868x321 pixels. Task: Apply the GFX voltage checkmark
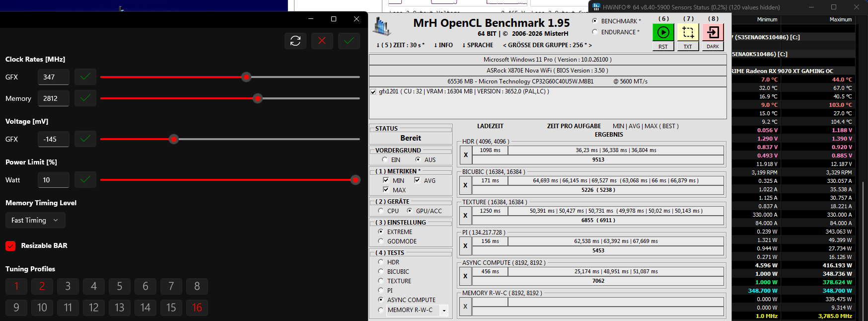[x=85, y=139]
